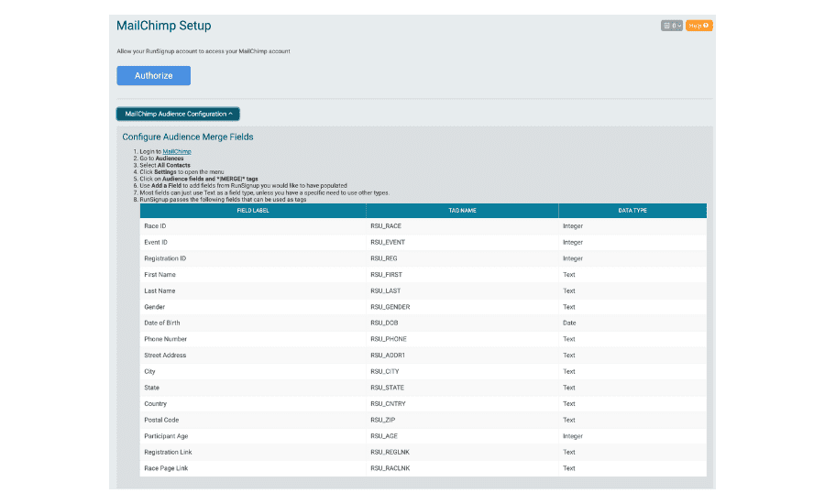Click the Text type in Gender row

click(x=568, y=307)
